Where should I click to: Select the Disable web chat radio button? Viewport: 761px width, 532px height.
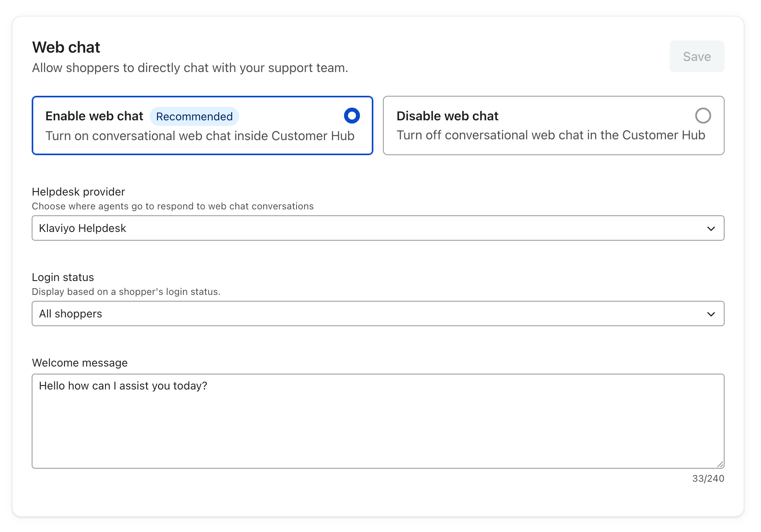(703, 116)
